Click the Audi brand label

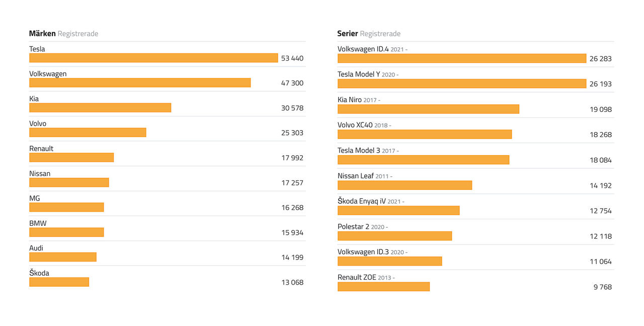tap(36, 248)
